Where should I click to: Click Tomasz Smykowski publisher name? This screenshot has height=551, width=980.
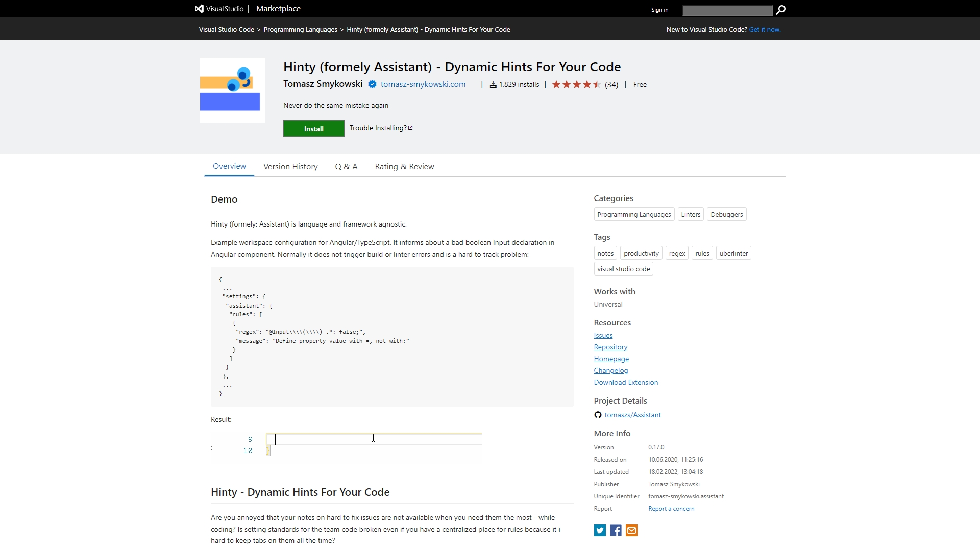(x=323, y=84)
